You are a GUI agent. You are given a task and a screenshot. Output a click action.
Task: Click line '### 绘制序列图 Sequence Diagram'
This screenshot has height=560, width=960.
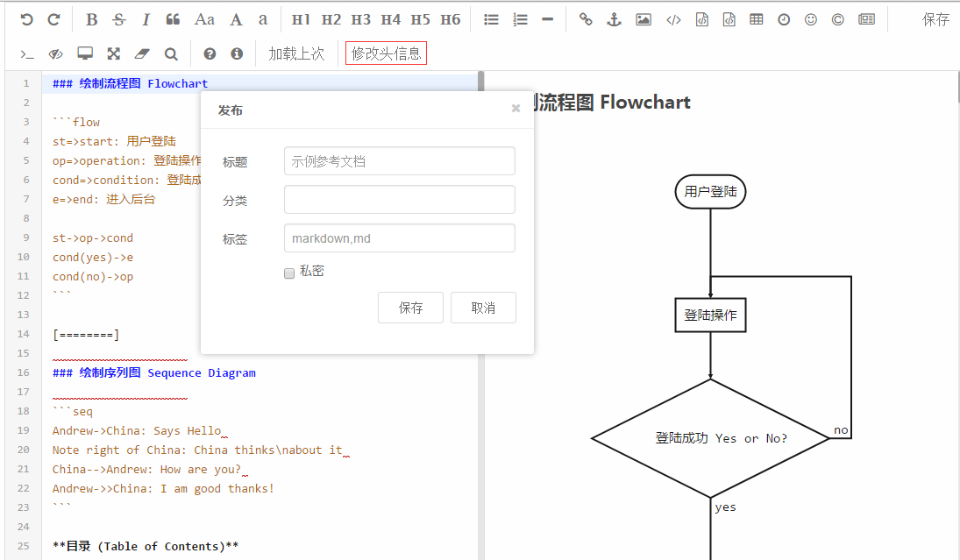click(x=154, y=372)
